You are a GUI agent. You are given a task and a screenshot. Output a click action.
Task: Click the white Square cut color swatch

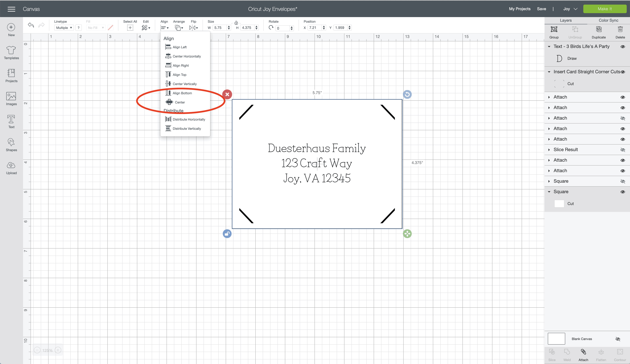(559, 204)
